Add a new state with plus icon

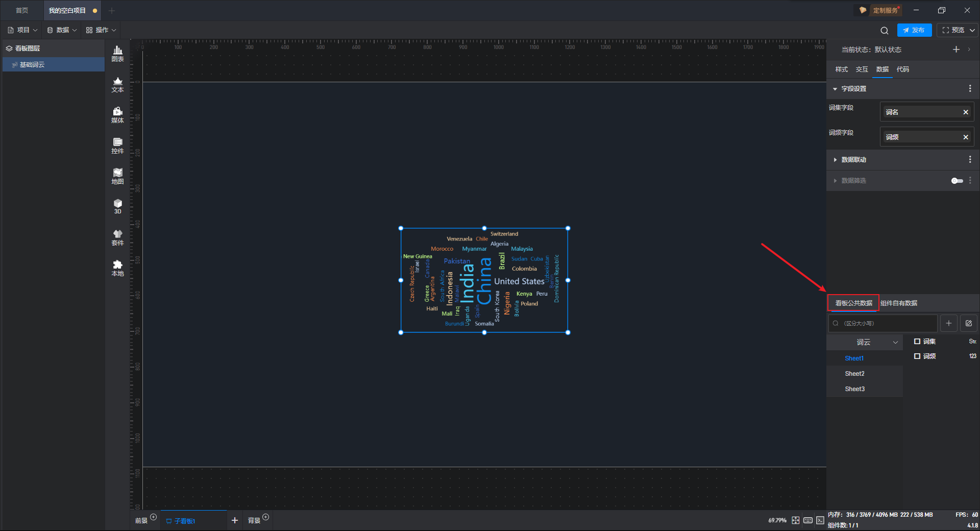[956, 50]
